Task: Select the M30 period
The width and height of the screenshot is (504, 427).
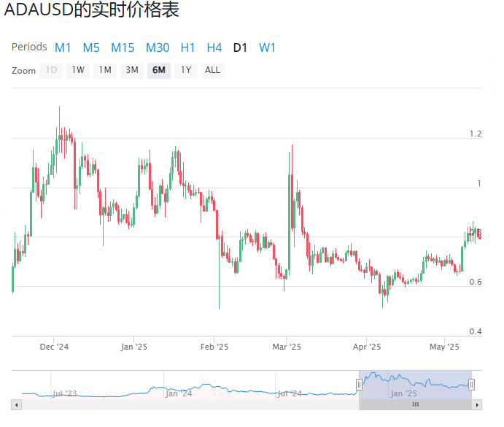Action: [x=158, y=47]
